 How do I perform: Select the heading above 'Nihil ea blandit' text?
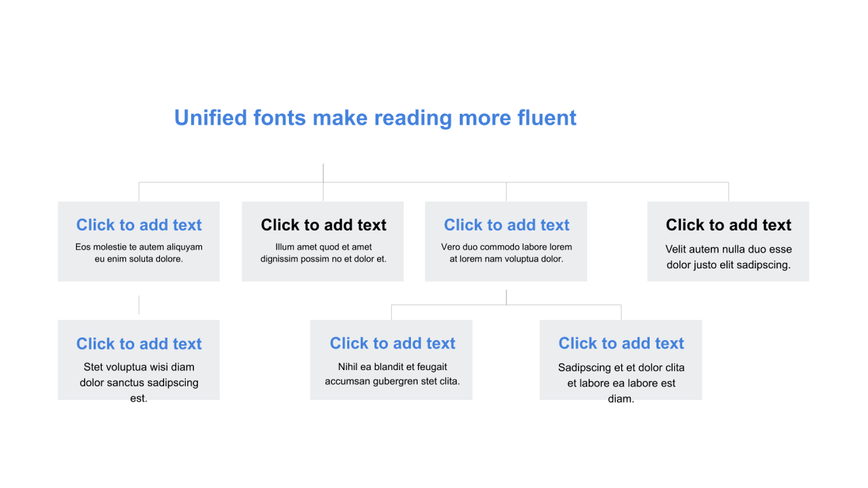coord(392,344)
